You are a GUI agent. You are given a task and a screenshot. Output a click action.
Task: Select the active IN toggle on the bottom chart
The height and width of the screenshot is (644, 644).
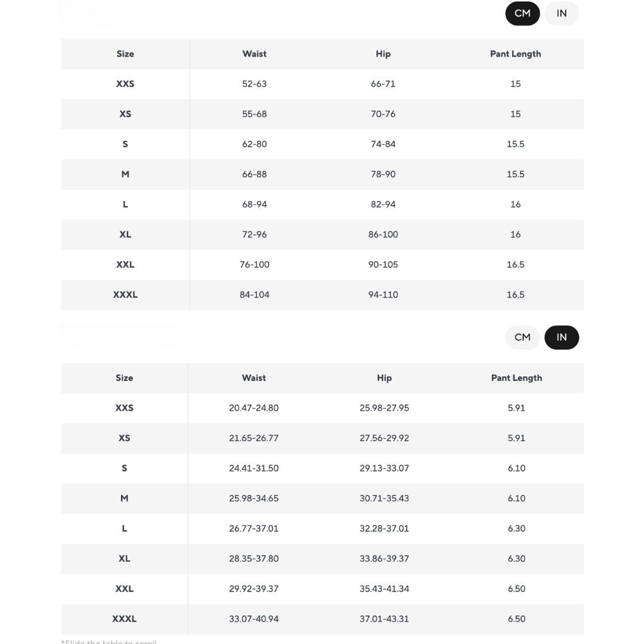pos(561,338)
